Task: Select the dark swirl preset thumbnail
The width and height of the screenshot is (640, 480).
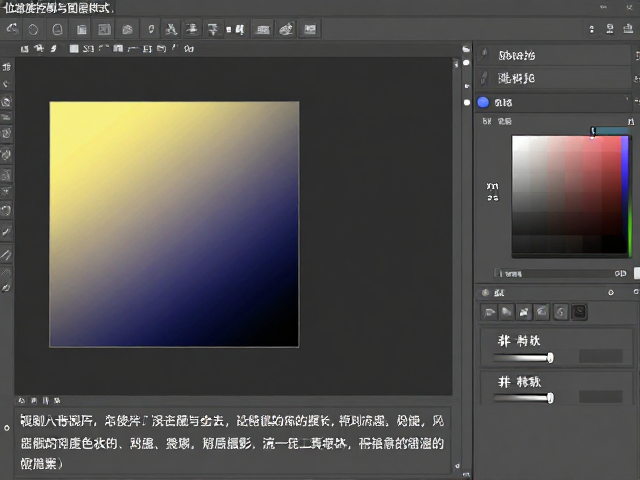Action: point(579,312)
